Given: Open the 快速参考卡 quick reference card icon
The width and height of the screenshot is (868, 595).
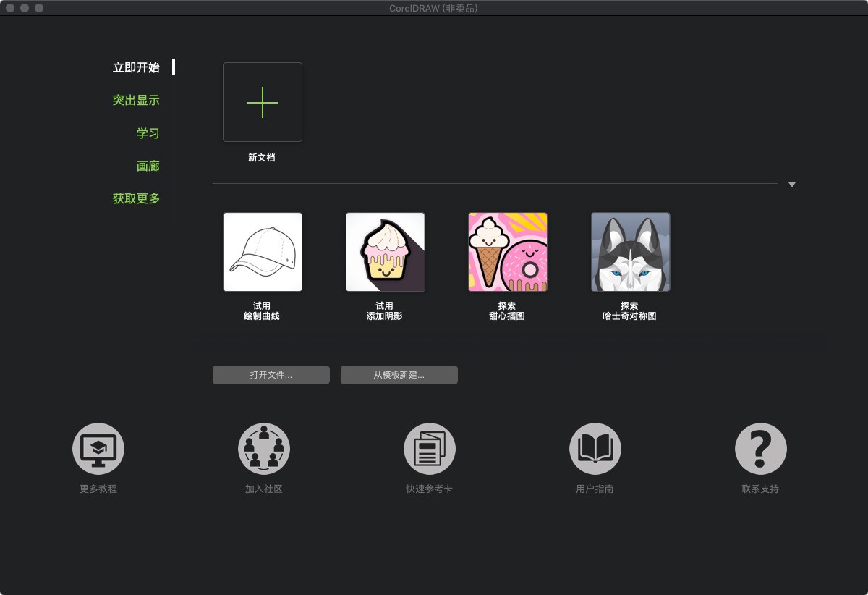Looking at the screenshot, I should [429, 448].
